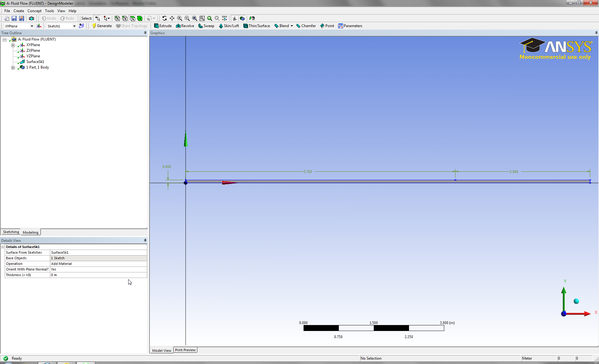Set isometric view with ISO icon
The image size is (599, 364).
tap(224, 18)
